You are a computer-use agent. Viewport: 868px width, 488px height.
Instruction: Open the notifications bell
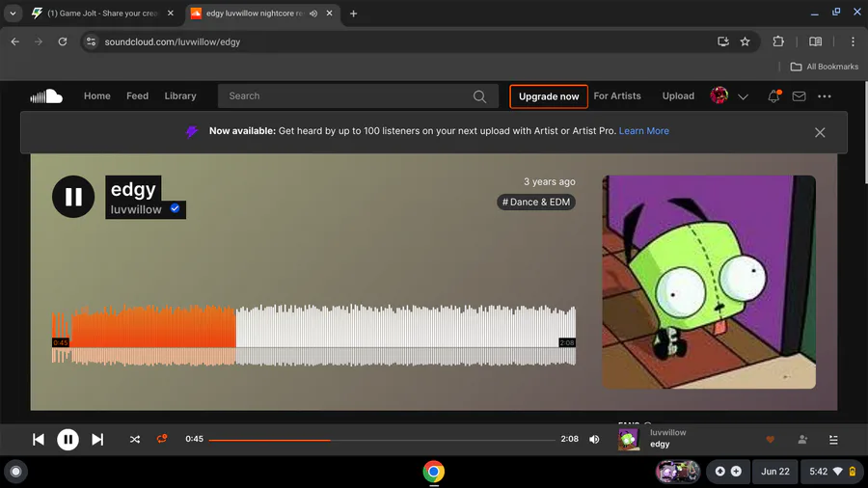[x=773, y=96]
